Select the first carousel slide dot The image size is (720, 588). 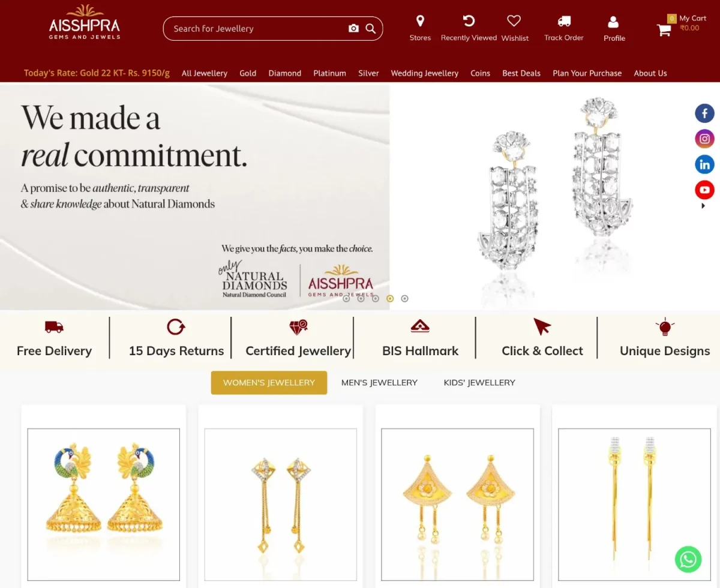point(346,298)
